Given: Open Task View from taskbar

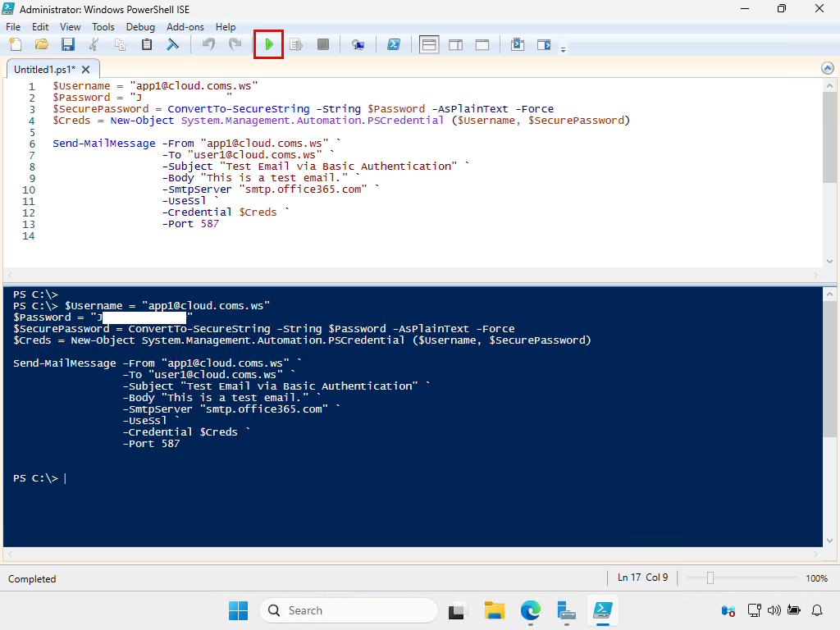Looking at the screenshot, I should (x=457, y=610).
